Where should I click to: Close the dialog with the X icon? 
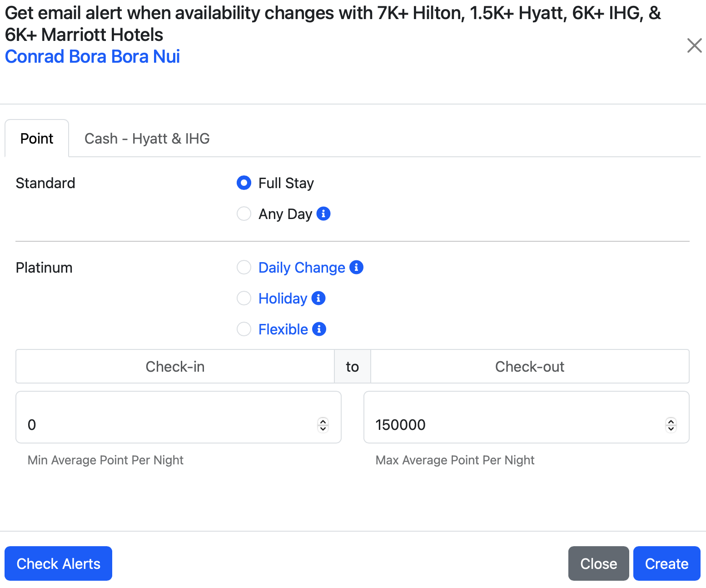coord(694,45)
